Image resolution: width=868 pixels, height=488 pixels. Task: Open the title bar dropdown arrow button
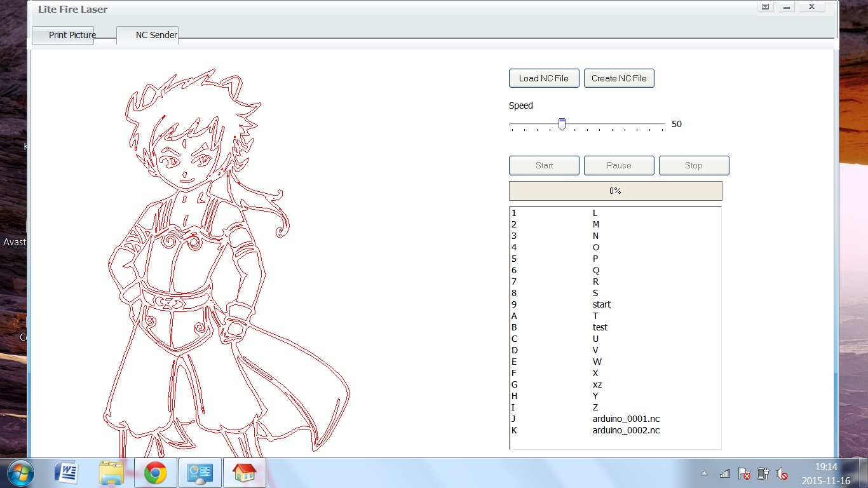766,7
